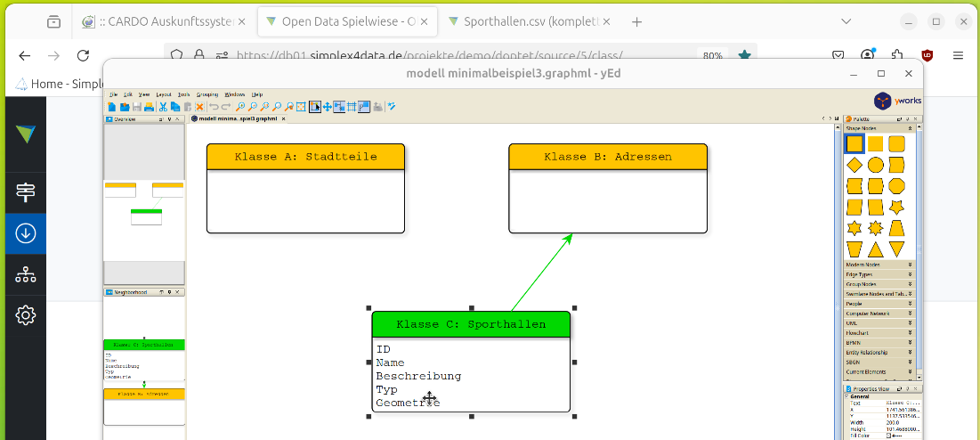Screen dimensions: 980x440
Task: Open the Layout menu in yEd
Action: point(164,94)
